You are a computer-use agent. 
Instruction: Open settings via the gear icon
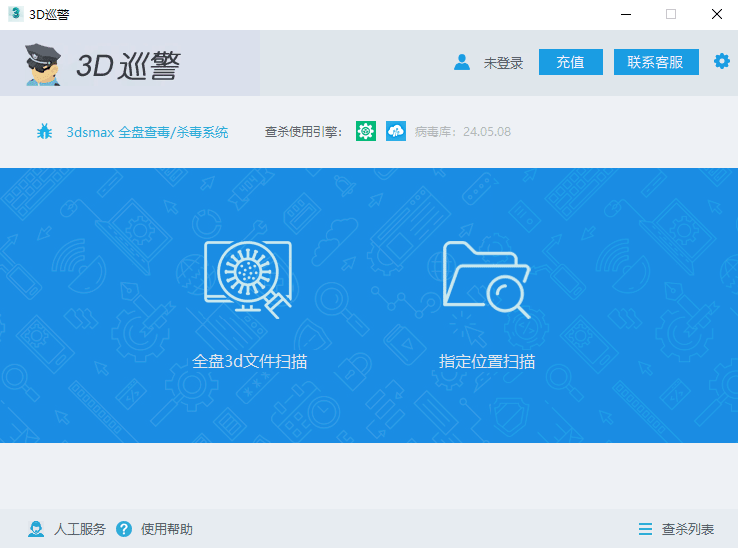[x=722, y=61]
